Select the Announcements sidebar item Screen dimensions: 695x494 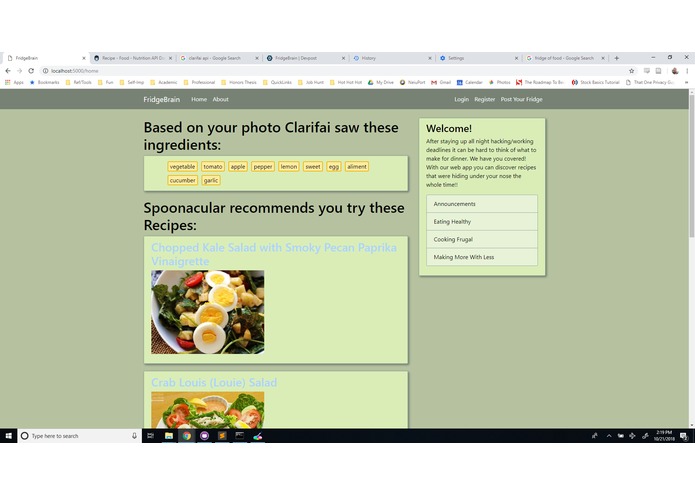point(482,204)
